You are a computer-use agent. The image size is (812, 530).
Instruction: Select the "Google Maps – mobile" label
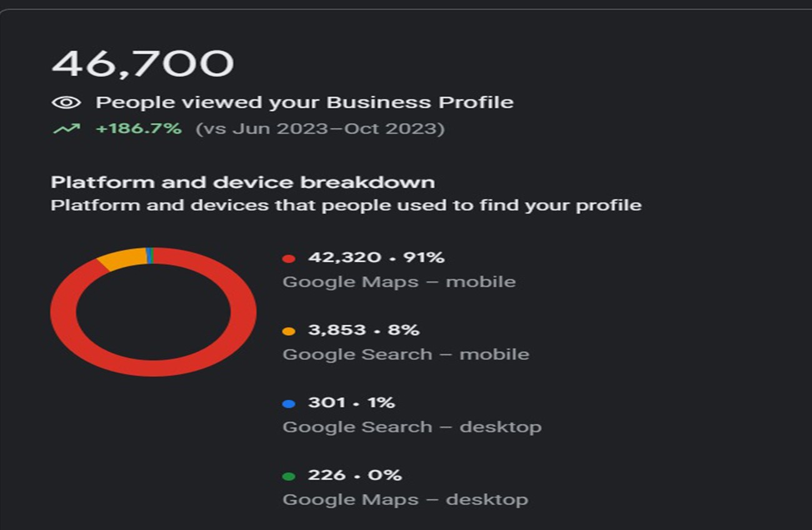pos(399,282)
